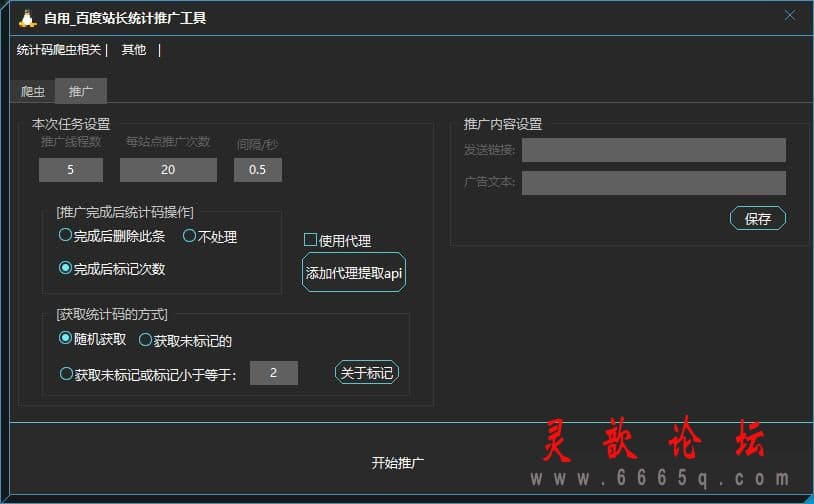Click the 间隔/秒 field showing 0.5
Image resolution: width=814 pixels, height=504 pixels.
(x=257, y=170)
